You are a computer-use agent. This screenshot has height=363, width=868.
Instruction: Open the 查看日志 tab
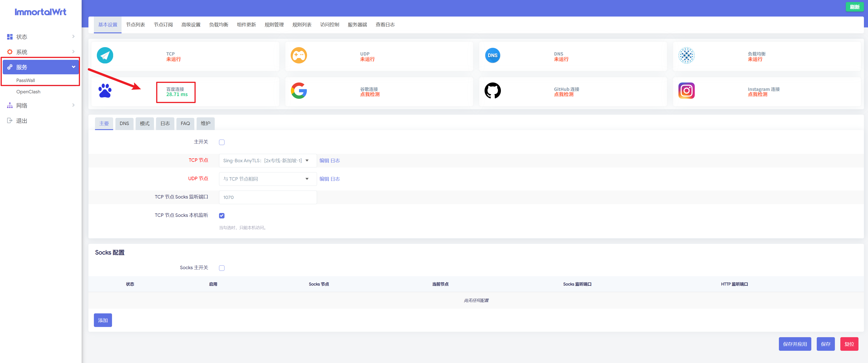[385, 24]
